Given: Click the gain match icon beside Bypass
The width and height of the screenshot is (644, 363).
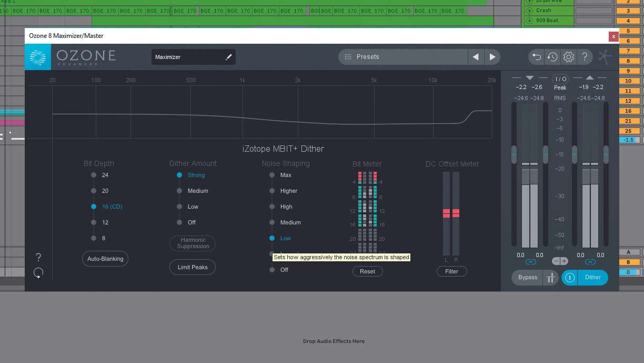Looking at the screenshot, I should 550,278.
